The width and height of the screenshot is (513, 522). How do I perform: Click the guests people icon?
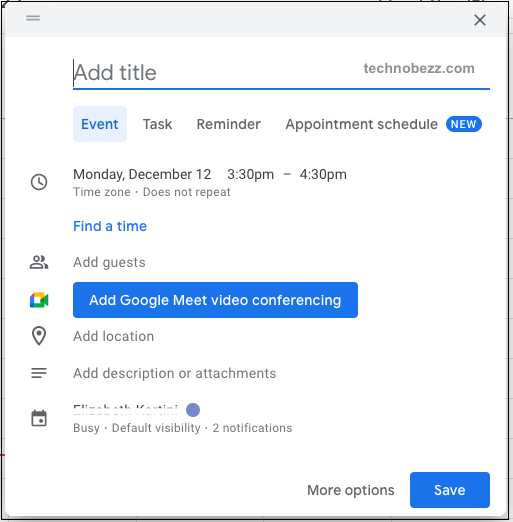tap(39, 262)
